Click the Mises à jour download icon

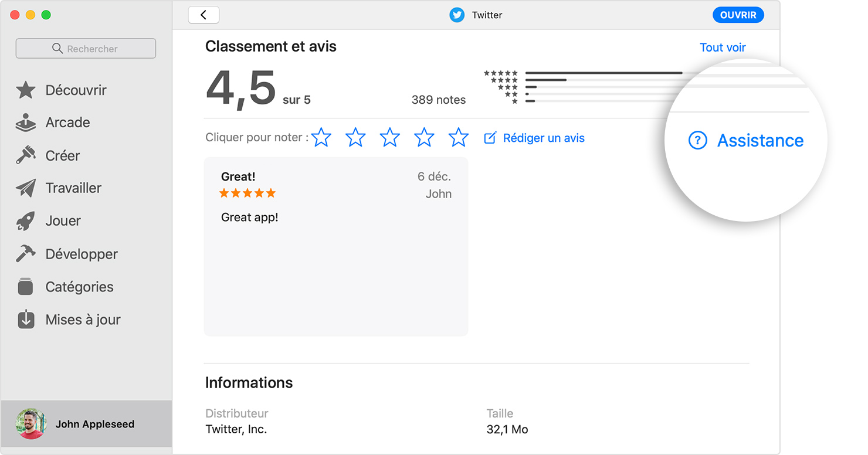coord(26,320)
